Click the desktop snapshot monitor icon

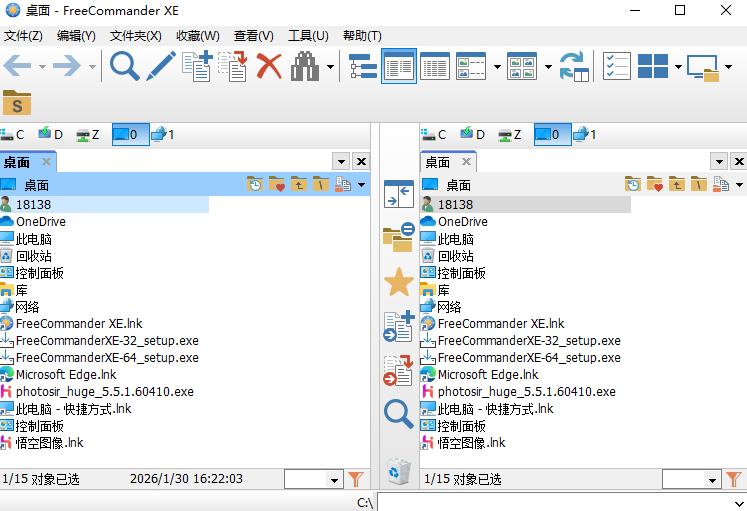(x=703, y=67)
